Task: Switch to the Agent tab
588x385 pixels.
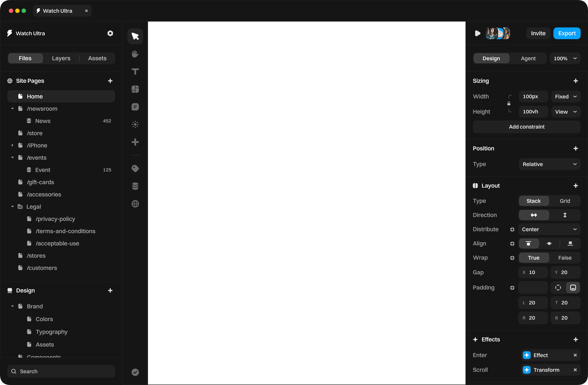Action: 528,58
